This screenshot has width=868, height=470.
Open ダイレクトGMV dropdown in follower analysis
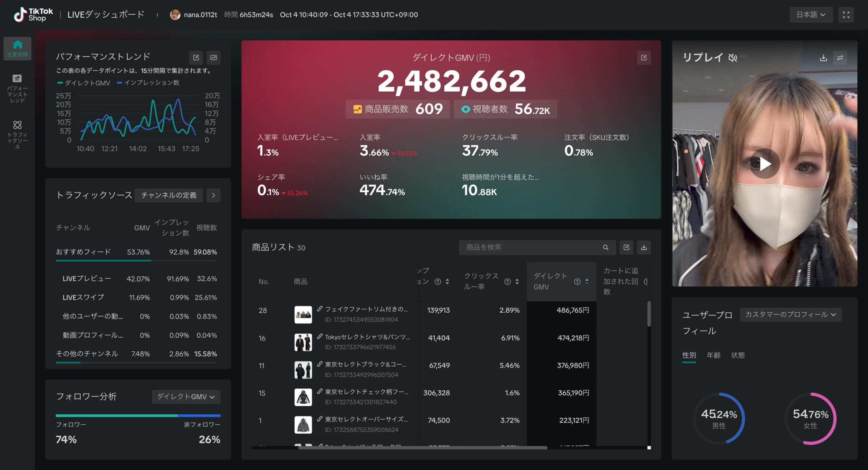[186, 397]
